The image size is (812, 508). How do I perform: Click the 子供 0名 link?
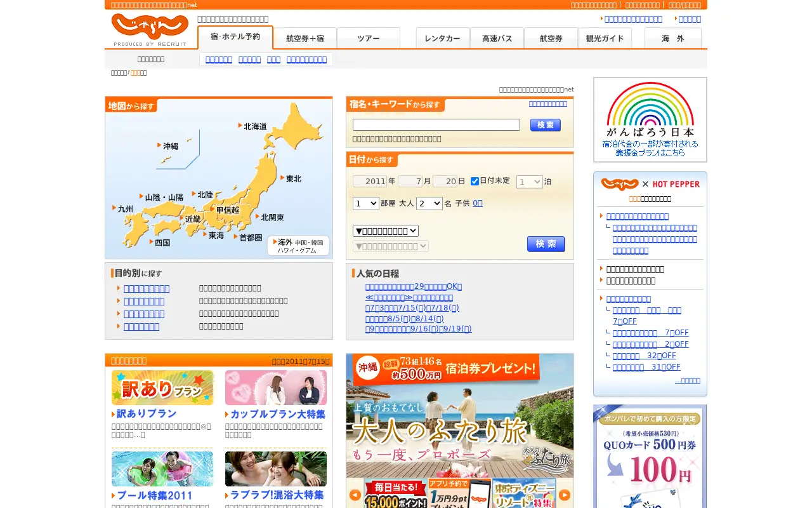pyautogui.click(x=478, y=203)
